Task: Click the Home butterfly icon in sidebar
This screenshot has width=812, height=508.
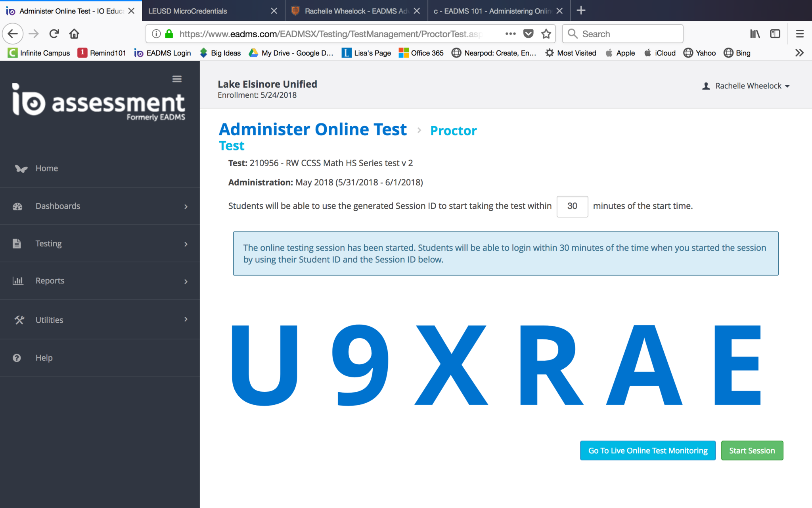Action: pos(21,169)
